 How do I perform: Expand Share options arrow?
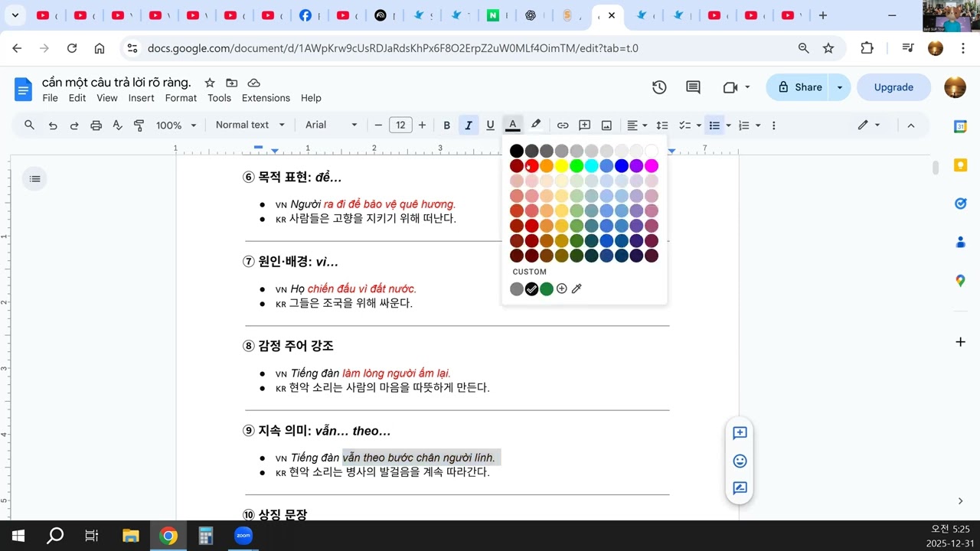840,87
